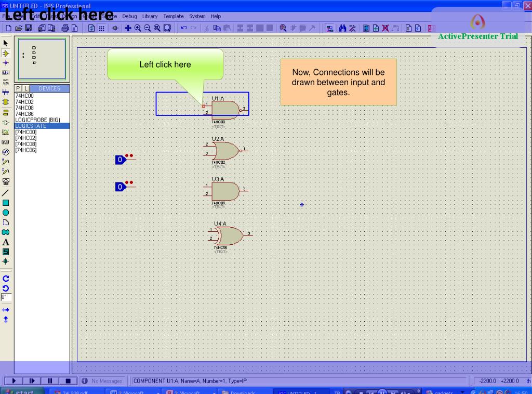Image resolution: width=532 pixels, height=394 pixels.
Task: Choose the Bus mode tool
Action: (x=5, y=91)
